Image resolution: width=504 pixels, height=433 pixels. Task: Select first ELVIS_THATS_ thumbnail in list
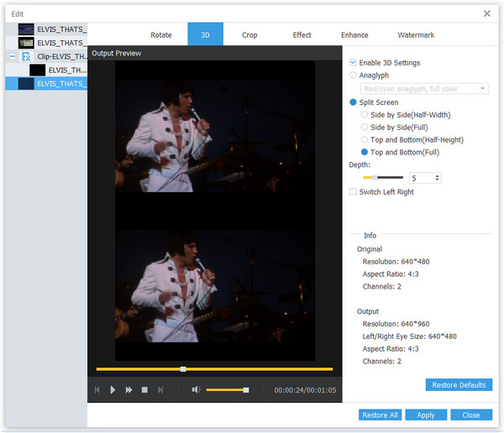[26, 29]
